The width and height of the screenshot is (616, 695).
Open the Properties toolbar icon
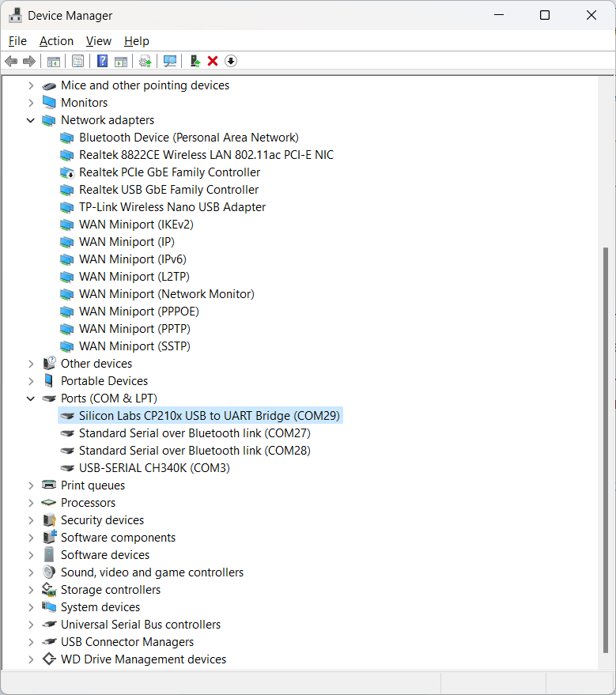[78, 61]
